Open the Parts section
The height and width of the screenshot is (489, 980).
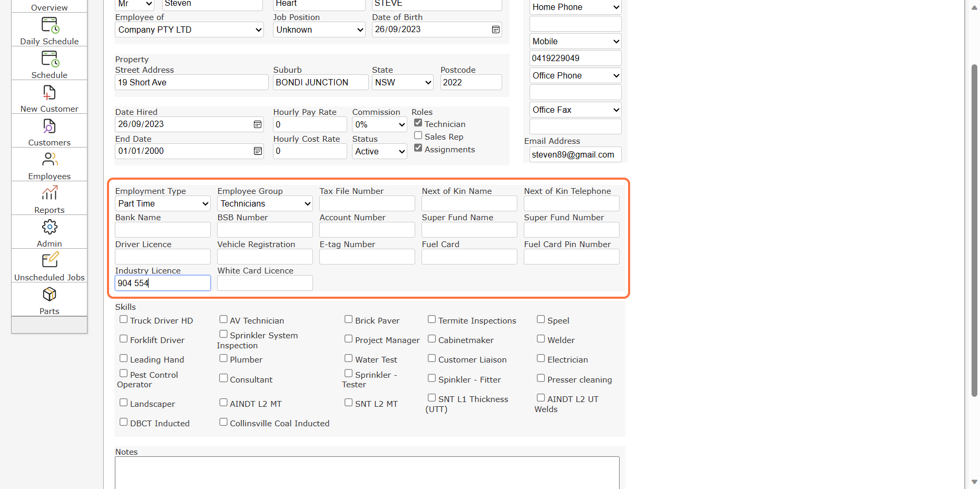click(x=49, y=299)
